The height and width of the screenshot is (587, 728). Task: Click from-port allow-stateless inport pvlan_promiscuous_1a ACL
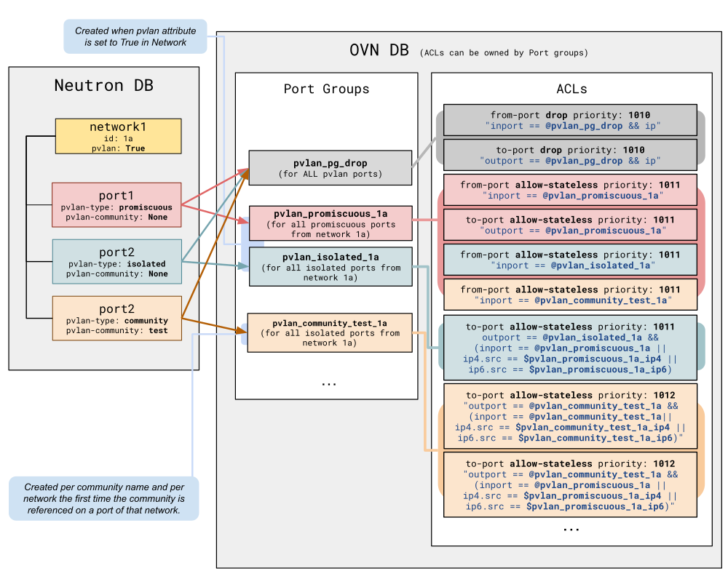570,190
